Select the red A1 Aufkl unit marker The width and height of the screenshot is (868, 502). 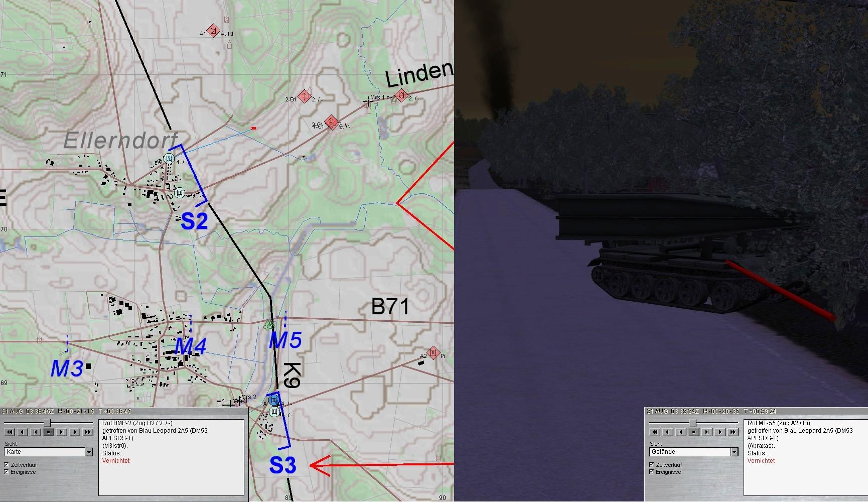click(213, 31)
